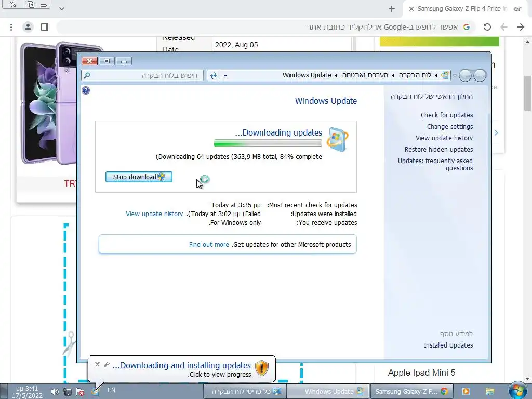Click the right chevron on webpage card
The height and width of the screenshot is (399, 532).
(x=496, y=132)
